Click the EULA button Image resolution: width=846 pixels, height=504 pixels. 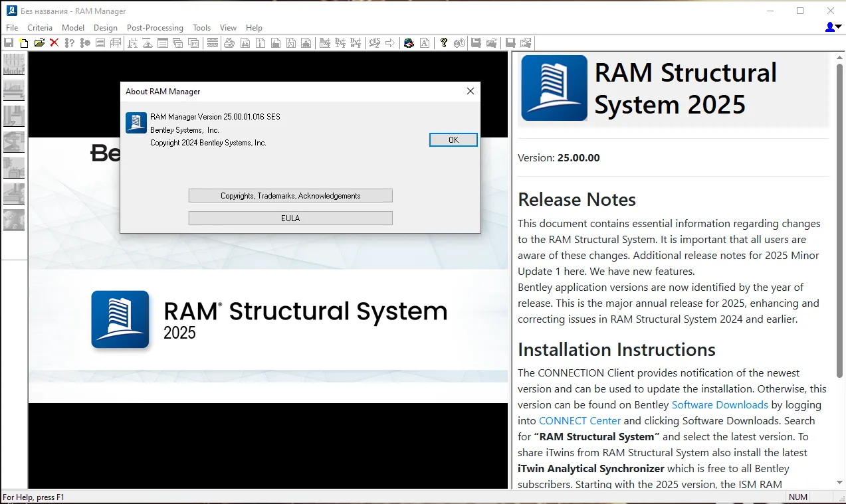290,218
